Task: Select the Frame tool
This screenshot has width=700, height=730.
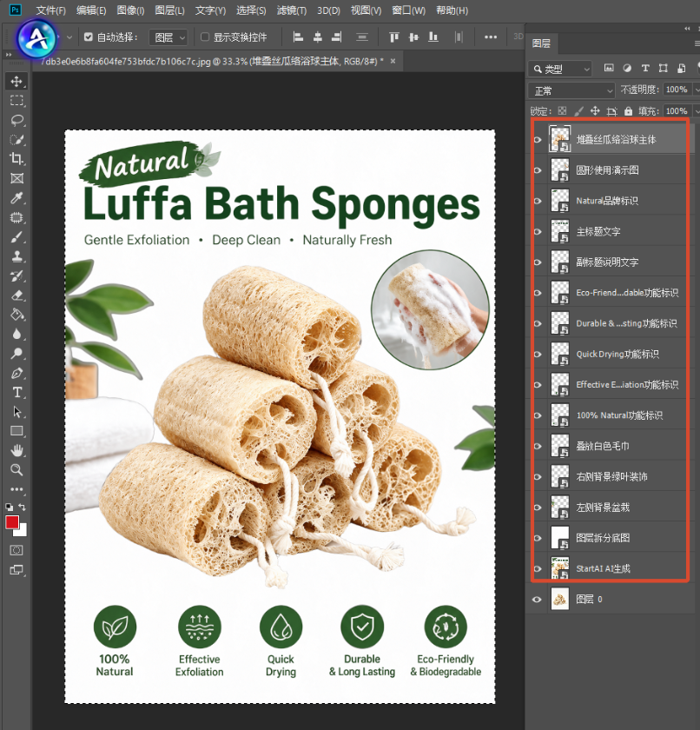Action: coord(17,178)
